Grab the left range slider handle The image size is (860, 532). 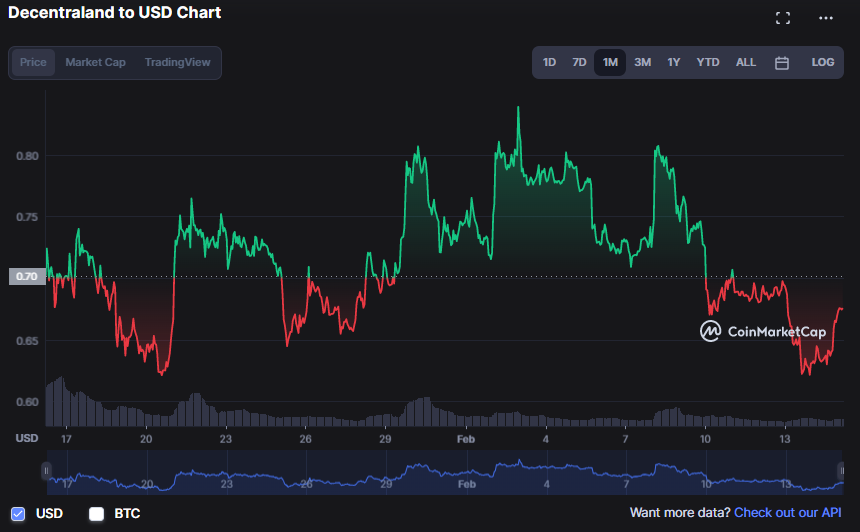point(46,471)
